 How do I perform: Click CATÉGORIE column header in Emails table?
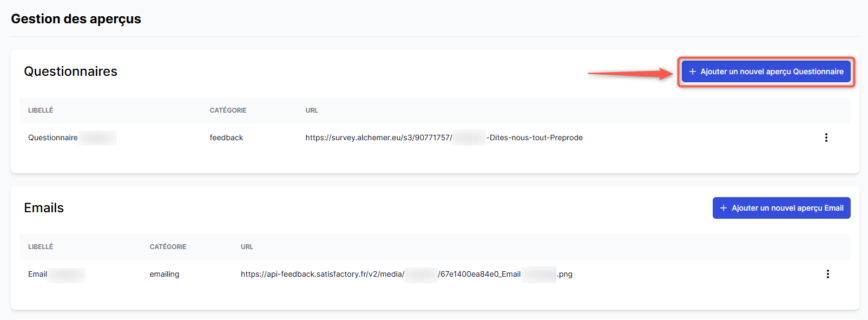click(168, 247)
